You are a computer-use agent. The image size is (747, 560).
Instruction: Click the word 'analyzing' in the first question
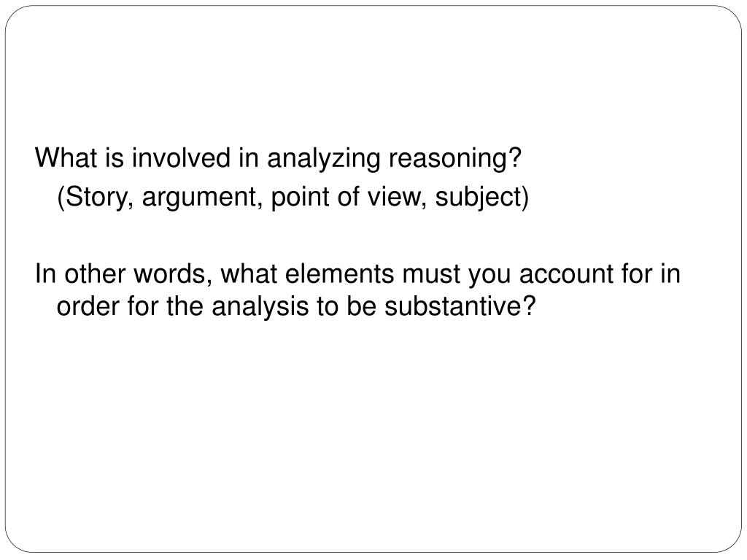point(323,160)
